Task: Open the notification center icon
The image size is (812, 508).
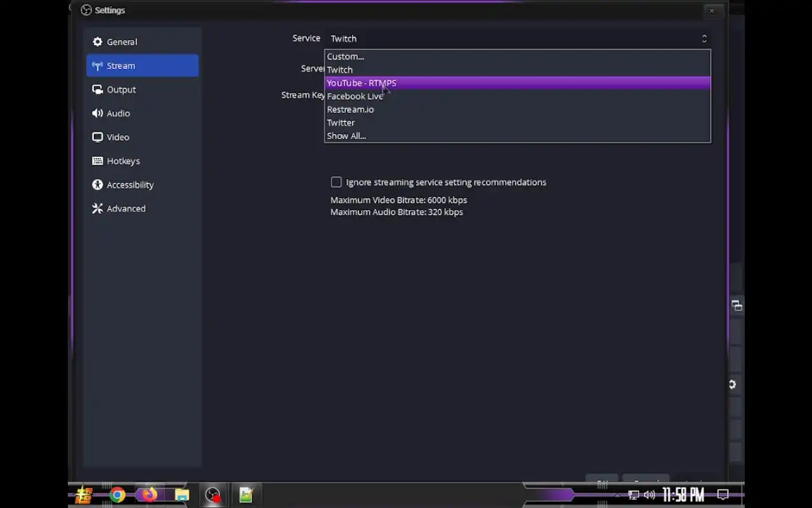Action: 723,495
